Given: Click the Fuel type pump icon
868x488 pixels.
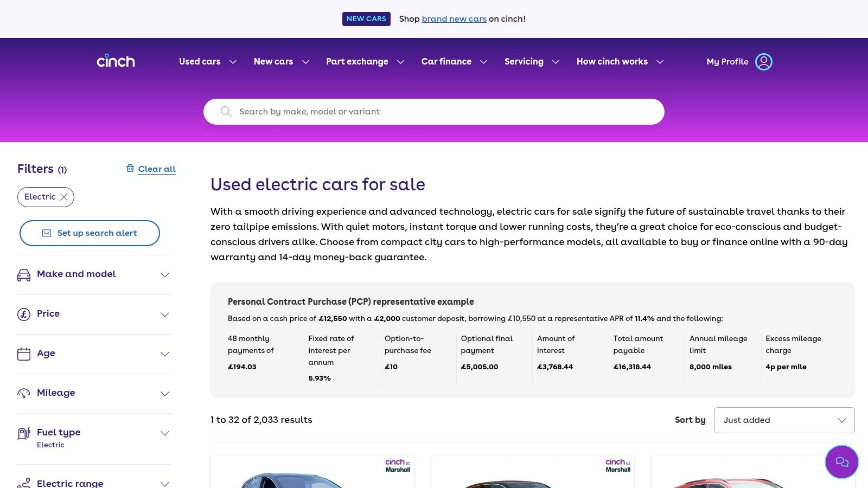Looking at the screenshot, I should (24, 433).
